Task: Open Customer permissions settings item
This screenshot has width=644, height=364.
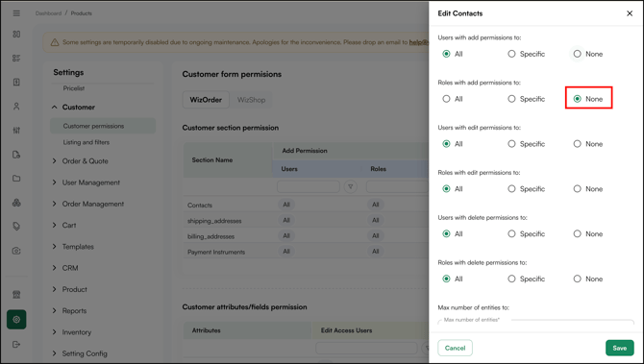Action: [103, 126]
